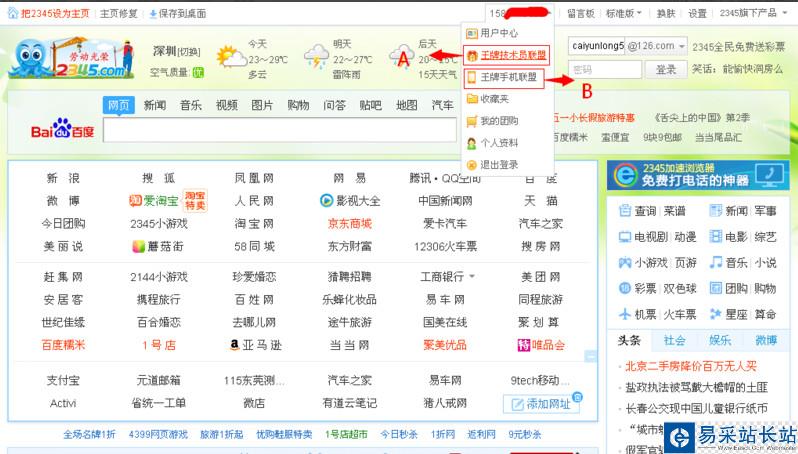
Task: Click the 换肤 link
Action: point(665,13)
